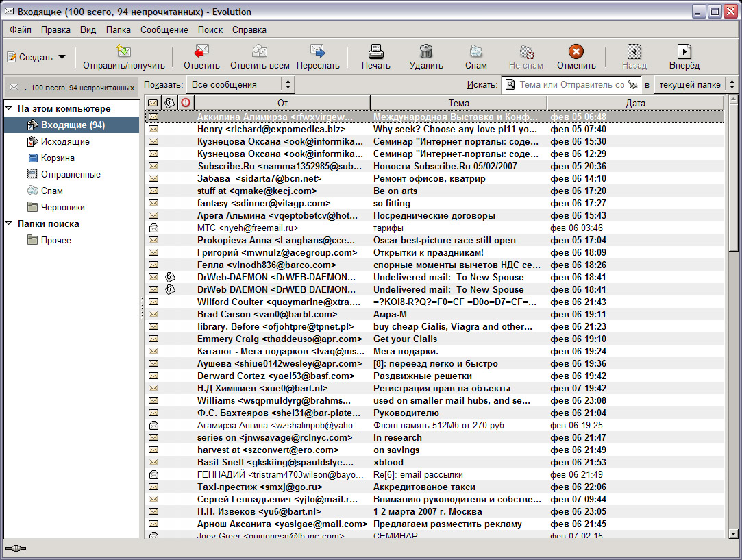Toggle read envelope of Забава message
Screen dimensions: 742x560
coord(153,178)
